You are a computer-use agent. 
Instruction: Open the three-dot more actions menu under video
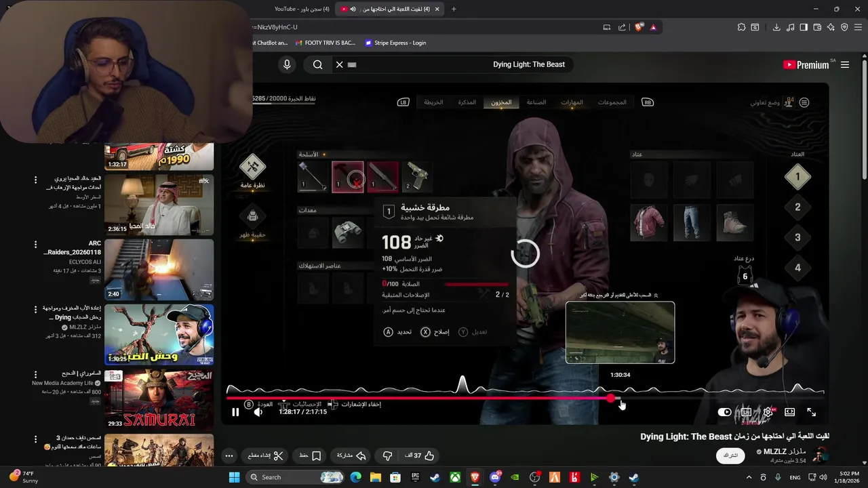click(229, 456)
